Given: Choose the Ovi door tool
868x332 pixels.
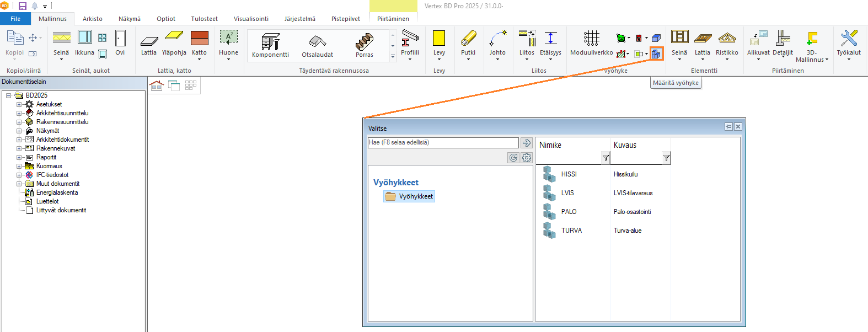Looking at the screenshot, I should coord(120,41).
